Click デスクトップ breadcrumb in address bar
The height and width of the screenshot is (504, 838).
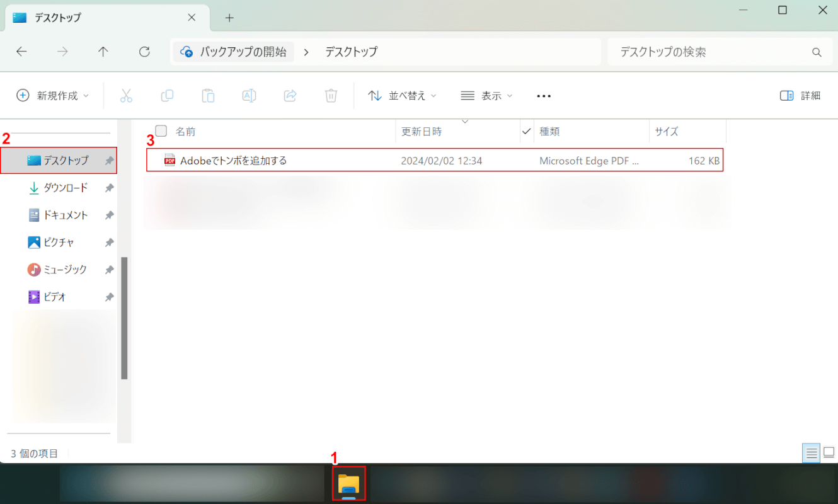tap(352, 52)
